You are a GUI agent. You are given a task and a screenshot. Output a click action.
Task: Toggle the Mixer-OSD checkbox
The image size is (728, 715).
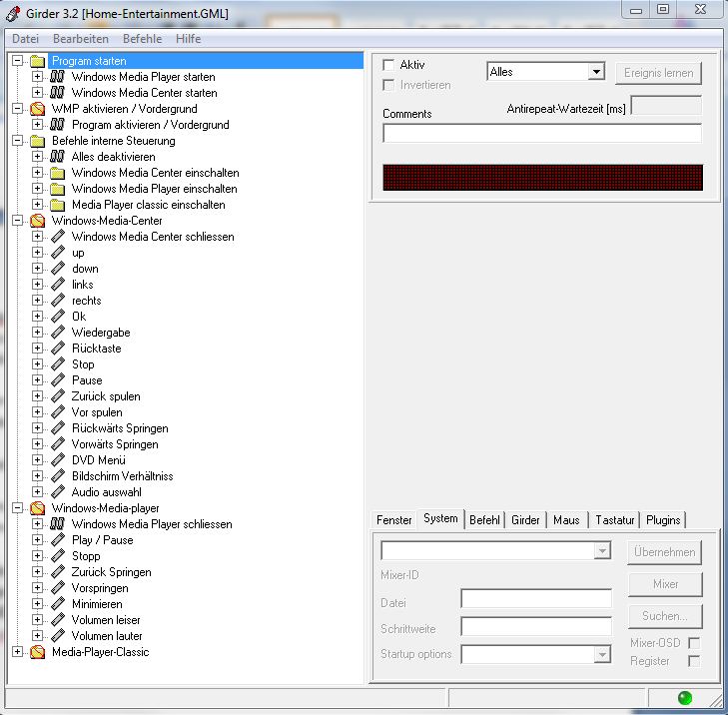coord(694,643)
